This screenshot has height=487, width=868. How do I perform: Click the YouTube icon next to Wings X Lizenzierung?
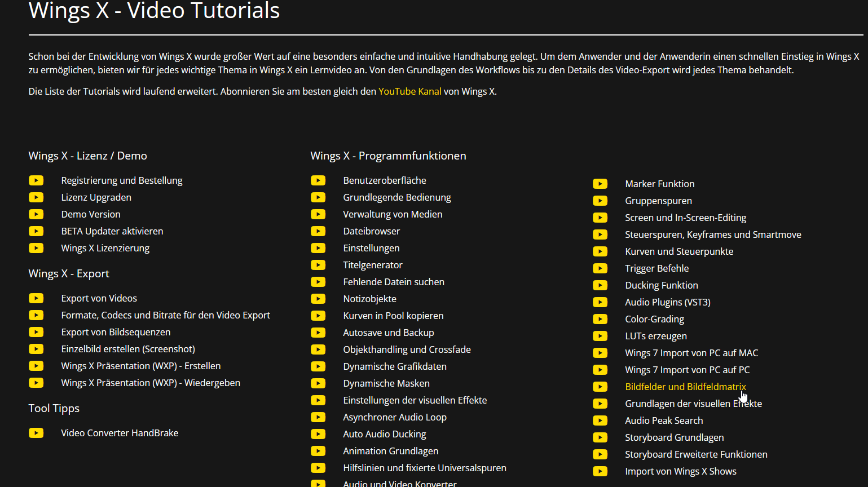[x=36, y=248]
